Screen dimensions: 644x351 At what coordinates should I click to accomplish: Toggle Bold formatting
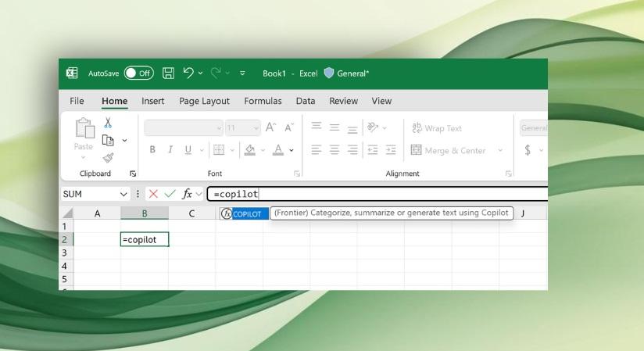(152, 150)
